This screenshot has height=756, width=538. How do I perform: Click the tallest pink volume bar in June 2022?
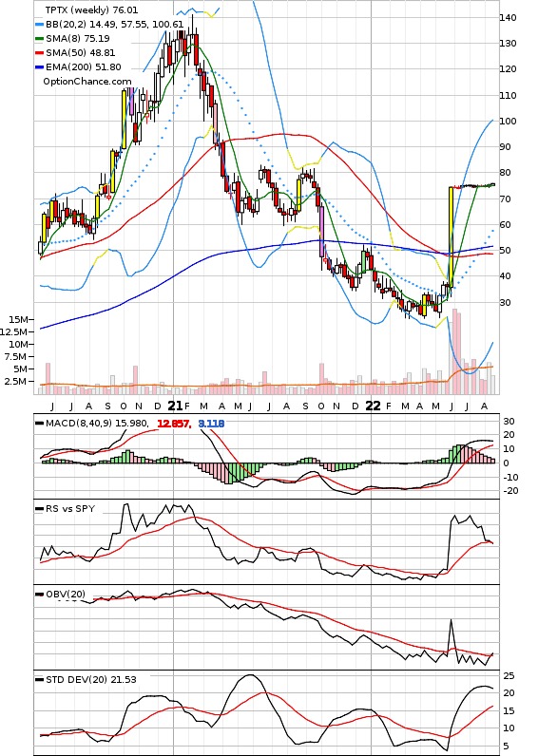(454, 351)
